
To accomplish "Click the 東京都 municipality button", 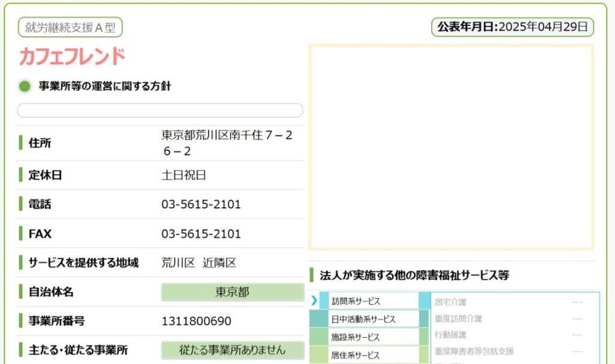I will pyautogui.click(x=232, y=292).
